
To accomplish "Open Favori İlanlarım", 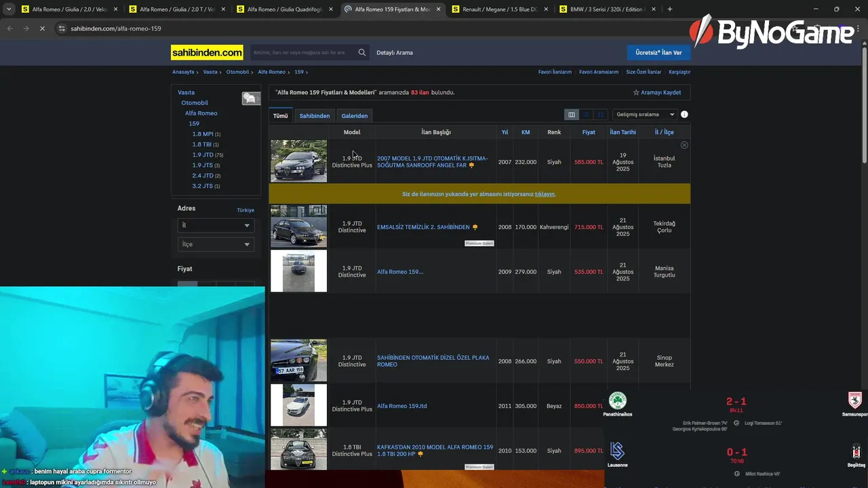I will [x=555, y=72].
